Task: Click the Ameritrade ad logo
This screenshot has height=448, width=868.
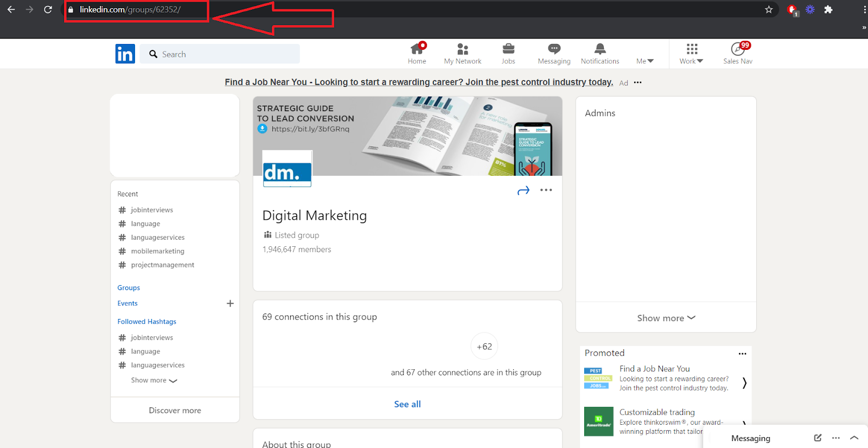Action: 599,421
